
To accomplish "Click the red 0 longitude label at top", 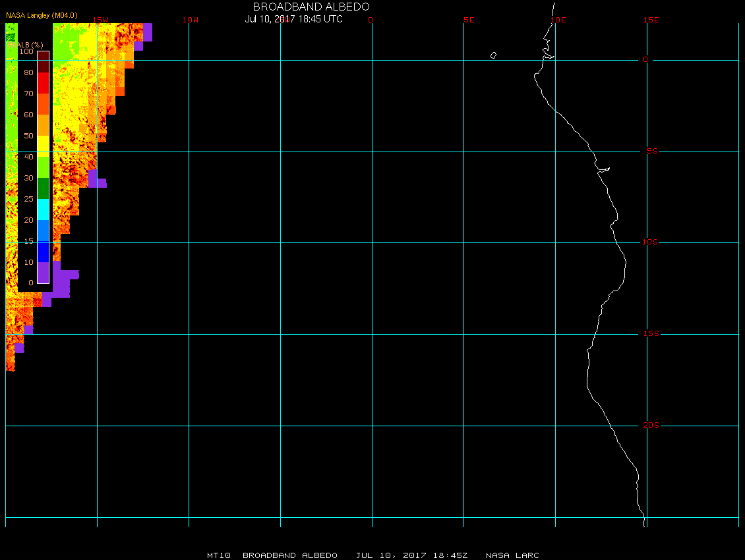I will 371,20.
